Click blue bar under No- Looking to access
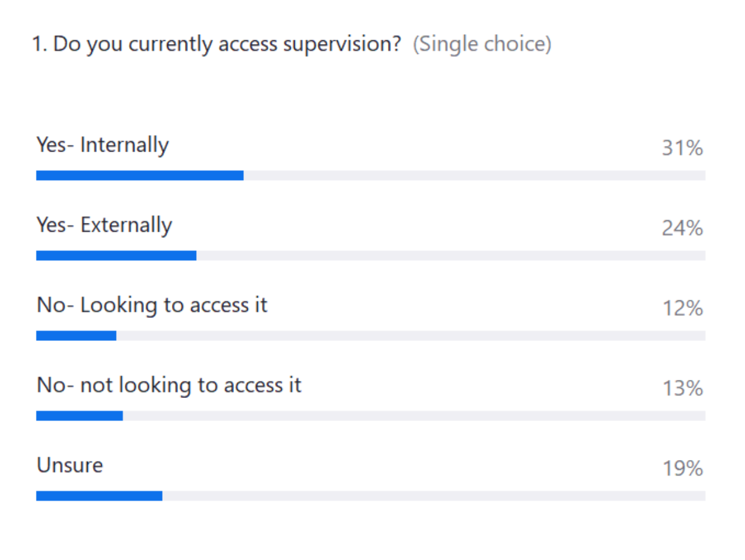 [x=76, y=336]
